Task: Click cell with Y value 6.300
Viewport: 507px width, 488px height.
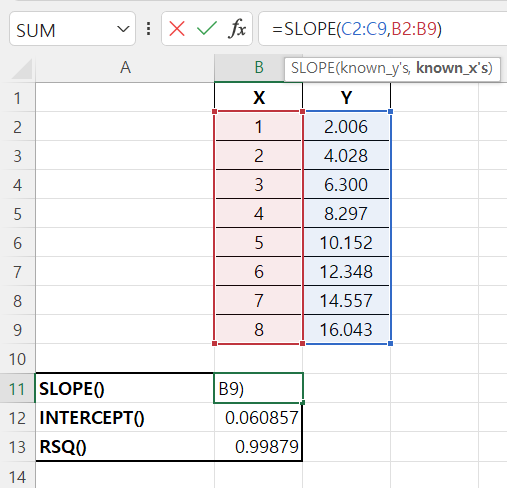Action: pyautogui.click(x=346, y=185)
